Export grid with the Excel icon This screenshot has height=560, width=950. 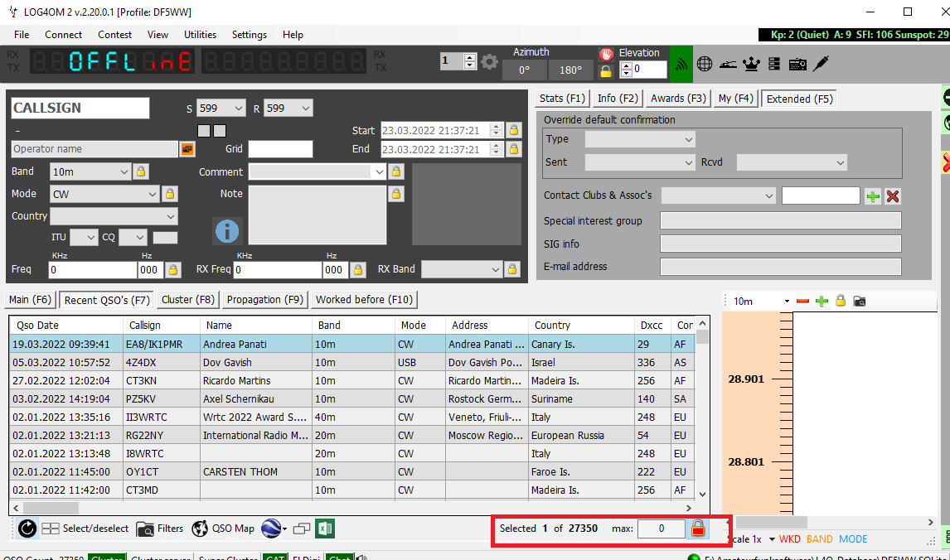point(325,529)
